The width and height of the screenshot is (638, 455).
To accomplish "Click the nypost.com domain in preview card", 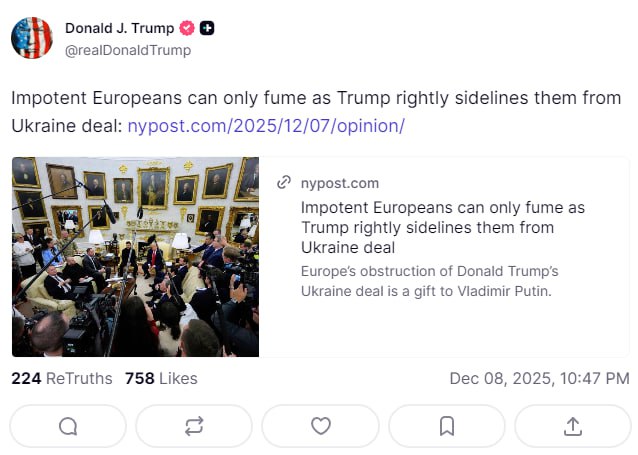I will pos(340,183).
